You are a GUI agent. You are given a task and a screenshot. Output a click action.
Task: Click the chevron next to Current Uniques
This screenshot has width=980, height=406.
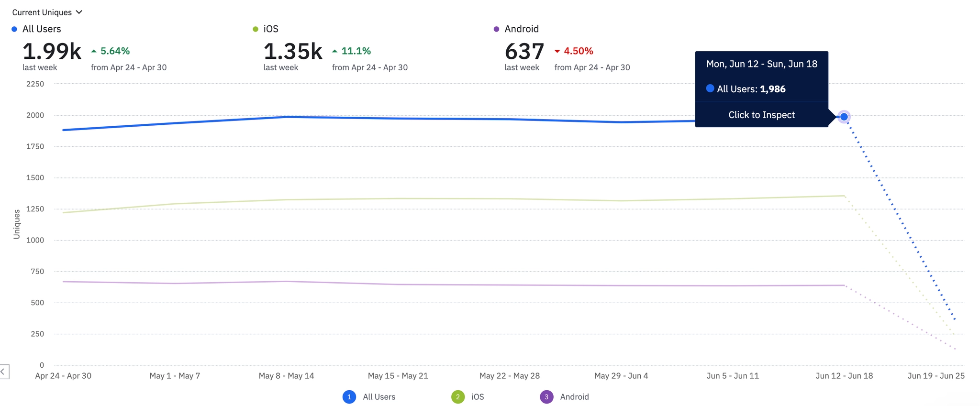pyautogui.click(x=79, y=12)
